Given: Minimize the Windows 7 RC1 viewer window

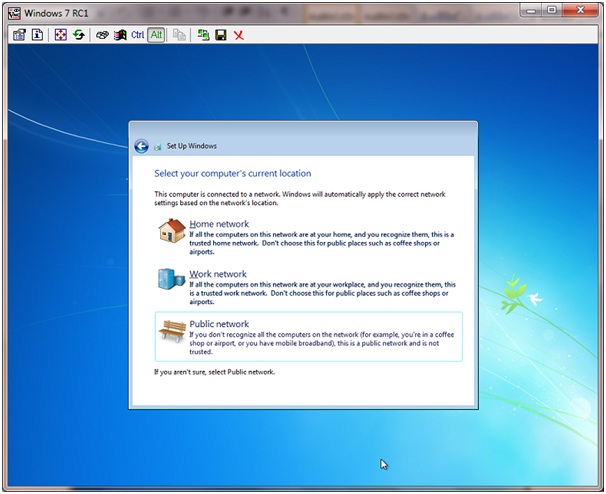Looking at the screenshot, I should point(531,10).
